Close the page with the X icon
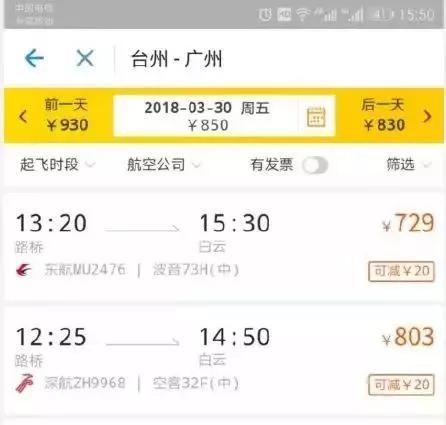This screenshot has height=425, width=446. coord(85,58)
